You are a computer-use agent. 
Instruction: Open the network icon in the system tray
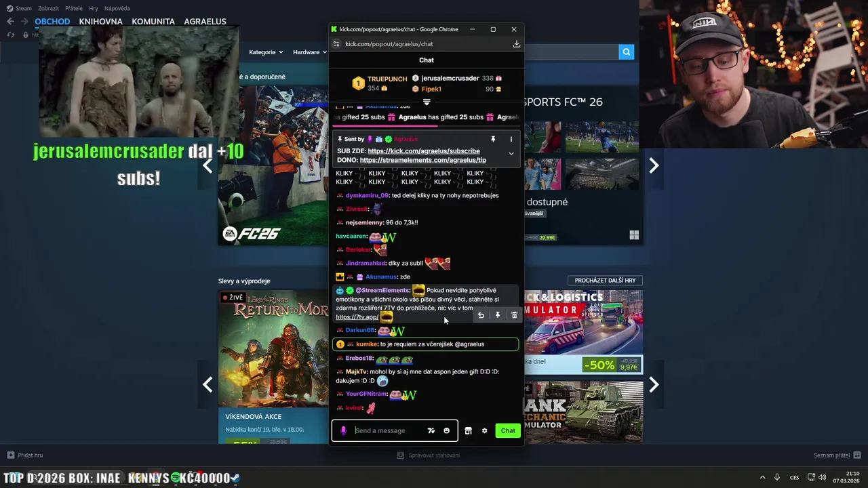811,477
